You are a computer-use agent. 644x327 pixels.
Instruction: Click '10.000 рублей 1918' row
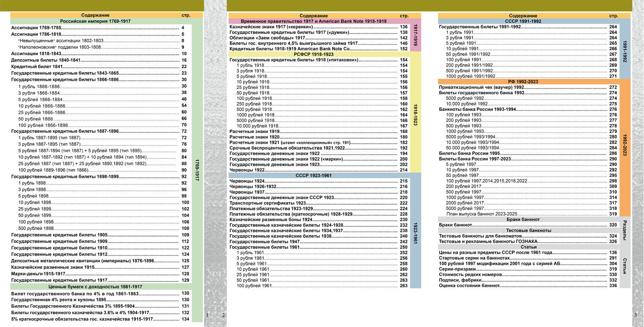[322, 126]
